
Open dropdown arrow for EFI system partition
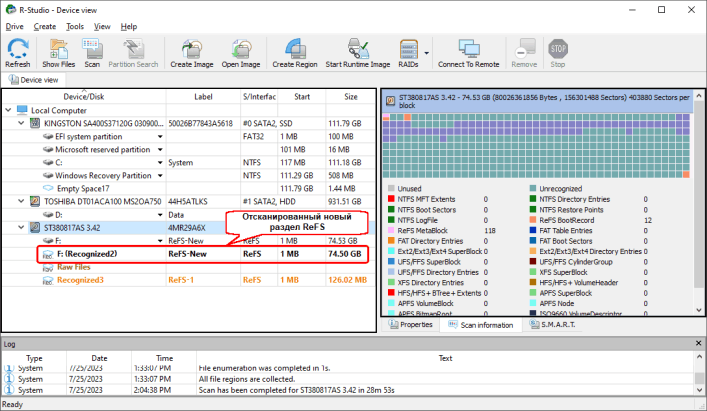160,137
